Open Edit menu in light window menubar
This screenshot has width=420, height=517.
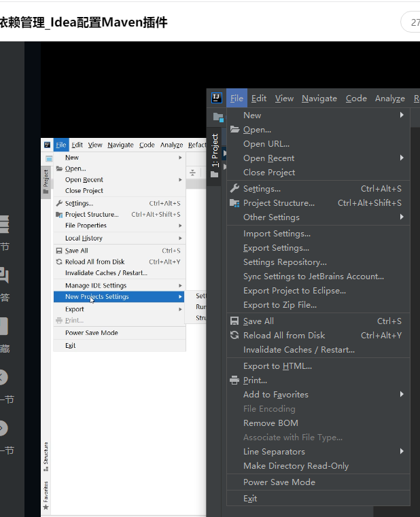point(77,145)
